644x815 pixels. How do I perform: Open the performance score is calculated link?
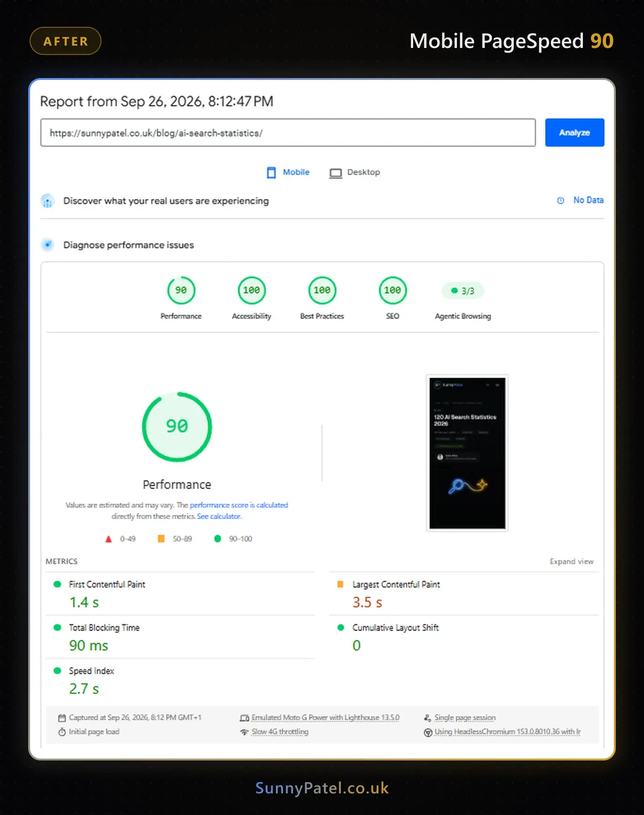tap(239, 505)
